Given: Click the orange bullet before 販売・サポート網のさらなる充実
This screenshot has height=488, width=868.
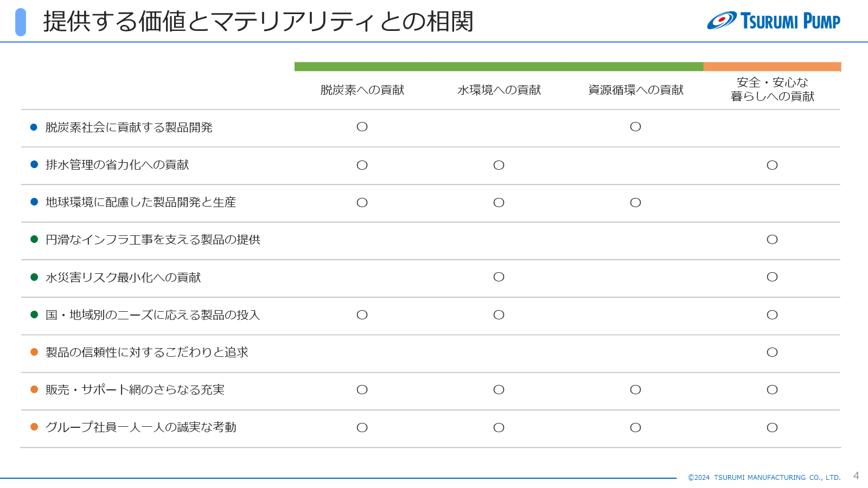Looking at the screenshot, I should click(x=34, y=389).
